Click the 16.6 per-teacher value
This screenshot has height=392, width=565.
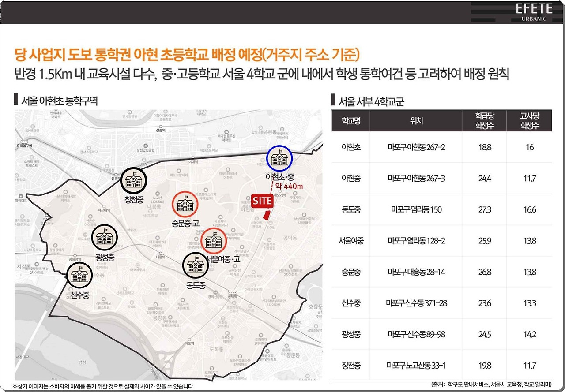point(530,209)
